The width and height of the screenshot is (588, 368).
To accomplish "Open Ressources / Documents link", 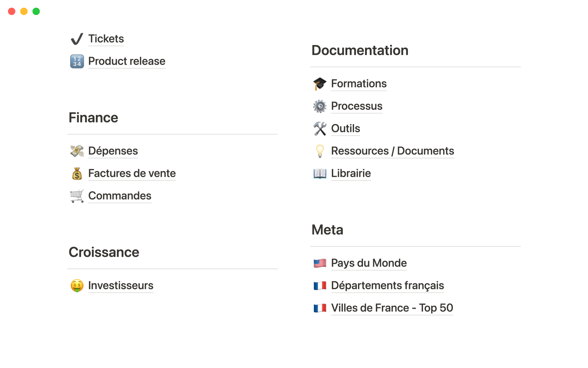I will click(x=392, y=151).
